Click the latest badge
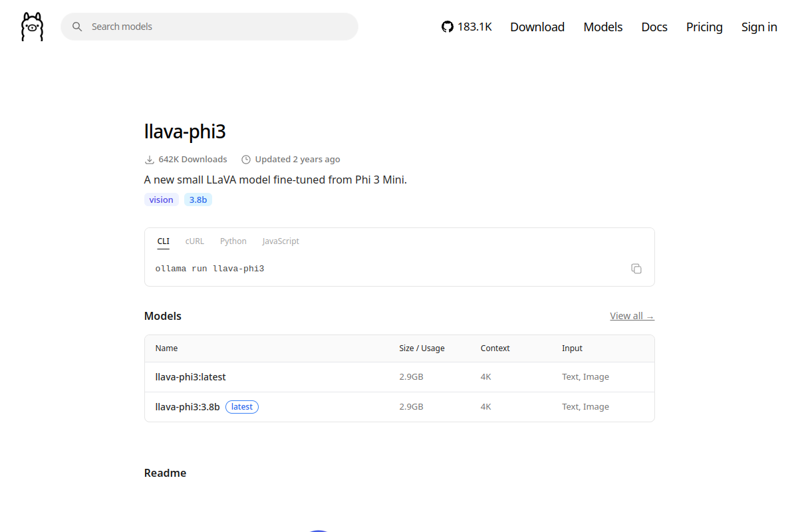Viewport: 798px width, 532px height. [x=242, y=407]
